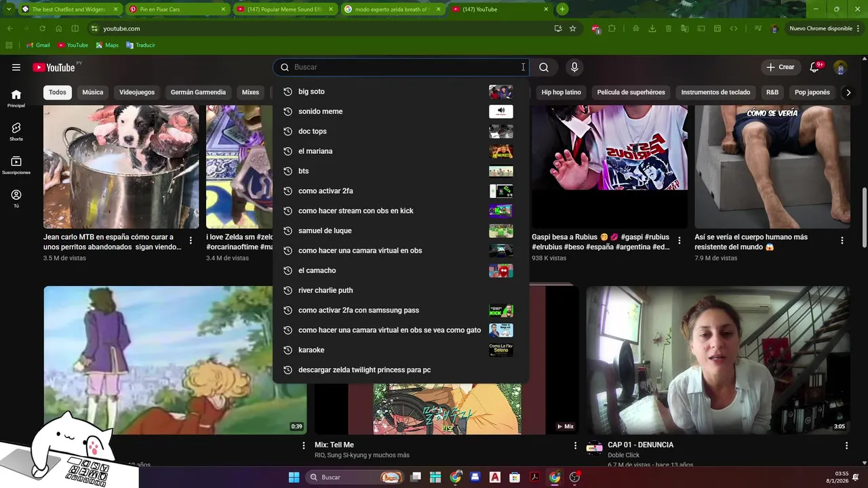Screen dimensions: 868x488
Task: Select Instrumentos de teclado chip
Action: point(715,92)
